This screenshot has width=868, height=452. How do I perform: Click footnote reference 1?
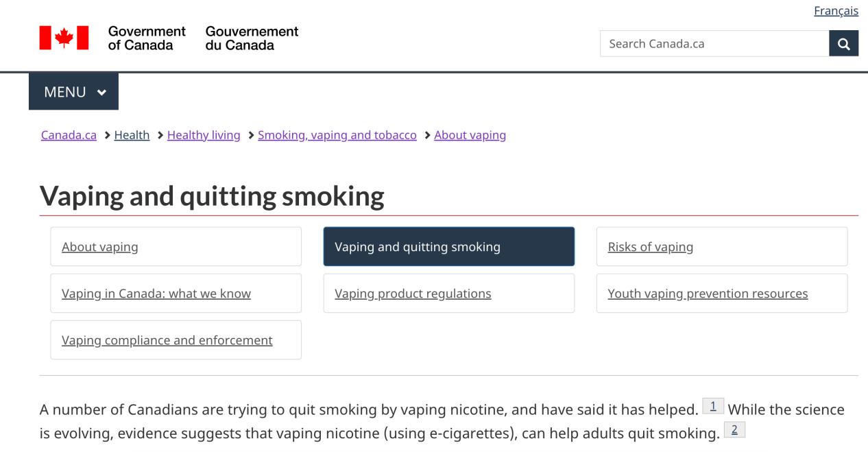coord(713,406)
